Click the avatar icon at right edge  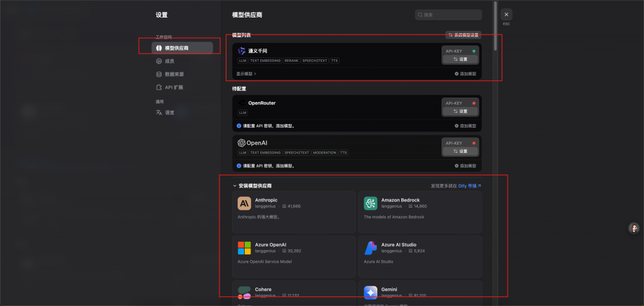[634, 228]
